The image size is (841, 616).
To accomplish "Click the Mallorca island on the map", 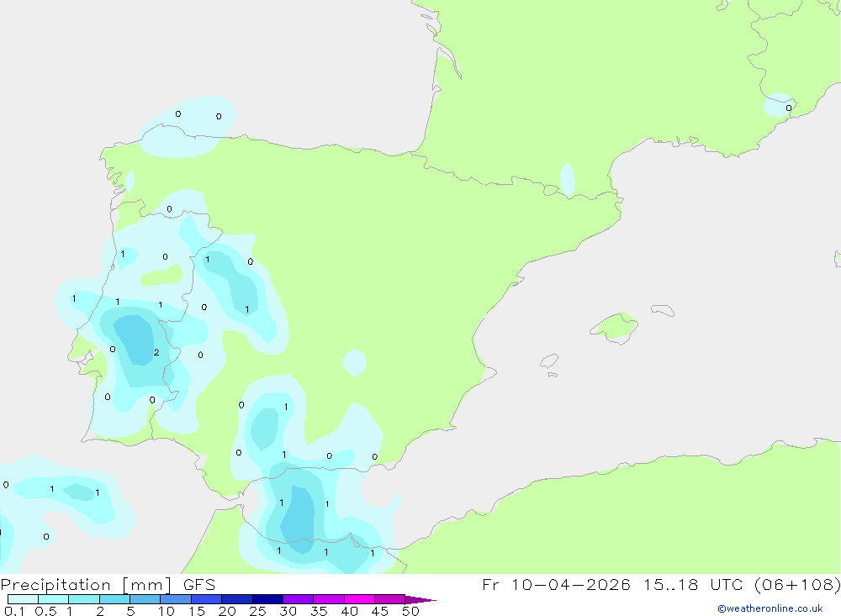I will [x=615, y=327].
